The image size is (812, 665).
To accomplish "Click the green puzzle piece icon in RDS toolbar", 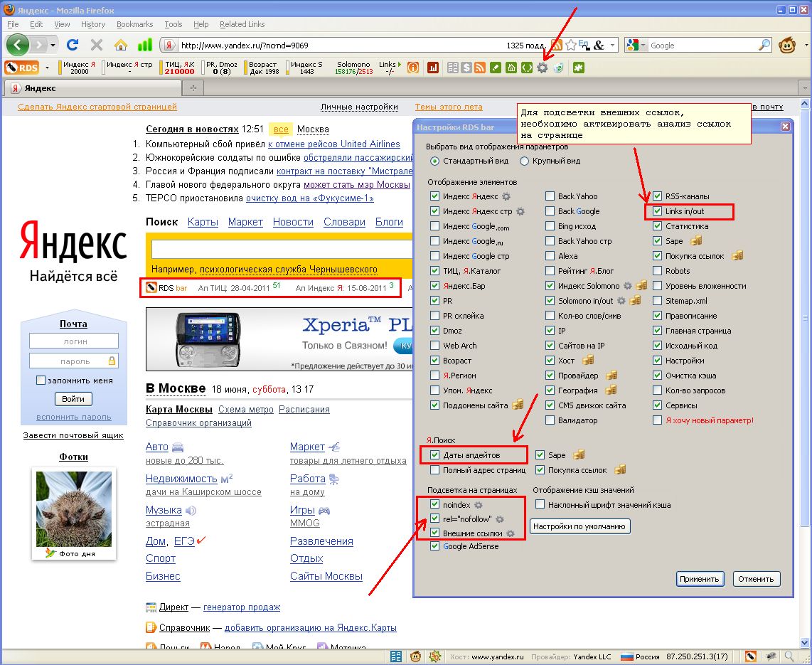I will (x=579, y=68).
